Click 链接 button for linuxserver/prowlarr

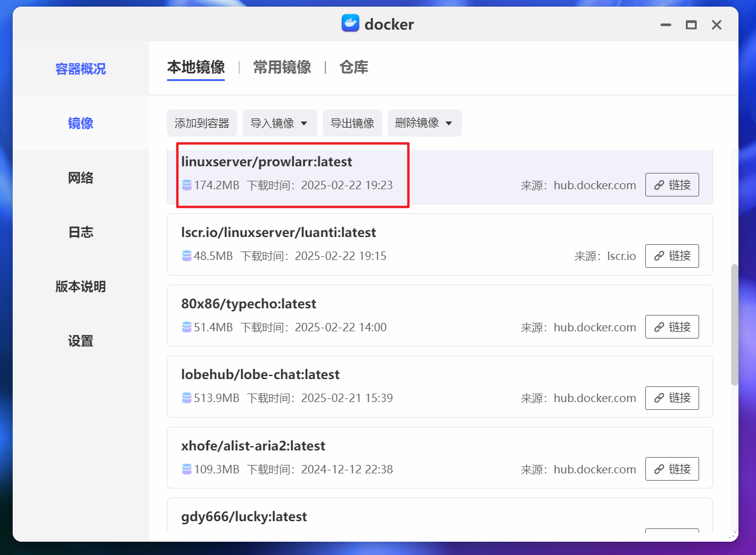click(x=672, y=185)
